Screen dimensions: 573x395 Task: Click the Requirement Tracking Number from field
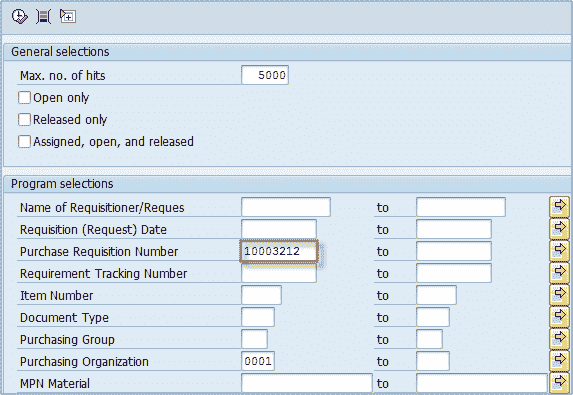[x=279, y=273]
